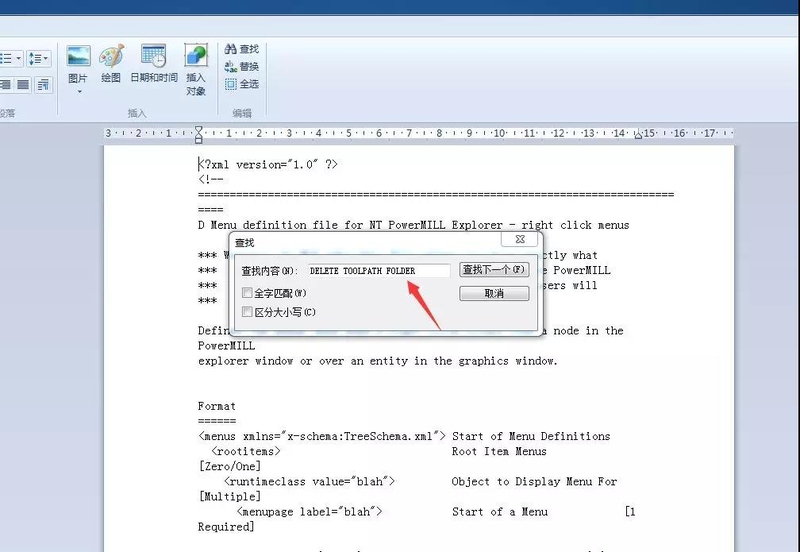This screenshot has height=552, width=800.
Task: Click the 查找内容 text field
Action: tap(379, 270)
